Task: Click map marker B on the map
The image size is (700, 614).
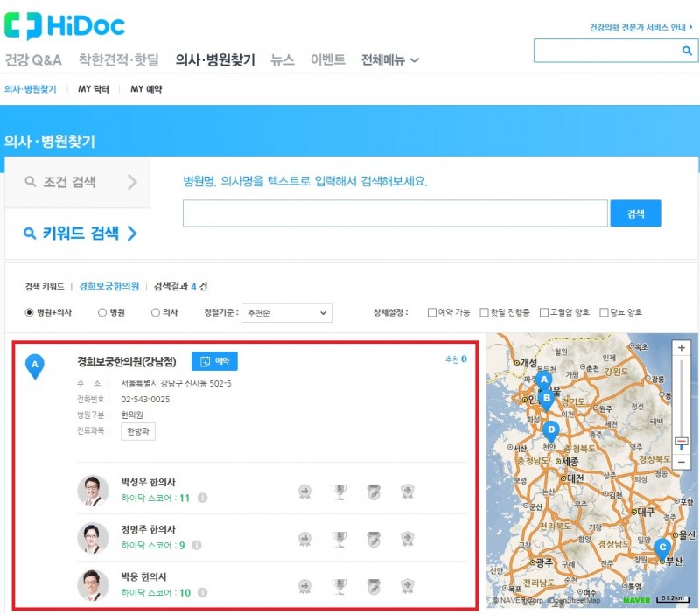Action: pos(546,401)
